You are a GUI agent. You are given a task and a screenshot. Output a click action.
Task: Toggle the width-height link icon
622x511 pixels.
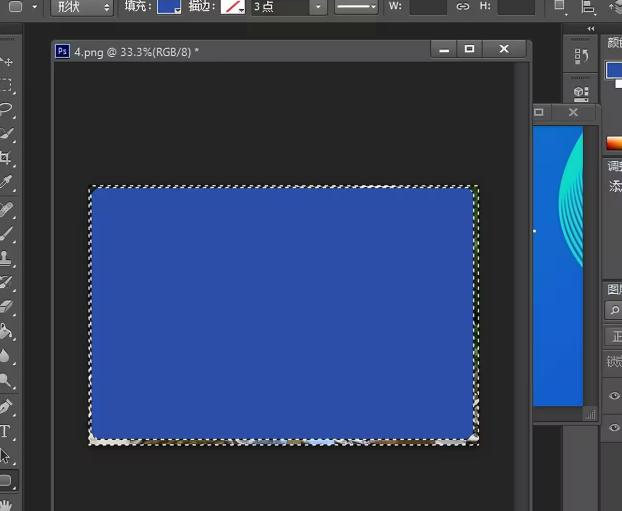click(462, 7)
